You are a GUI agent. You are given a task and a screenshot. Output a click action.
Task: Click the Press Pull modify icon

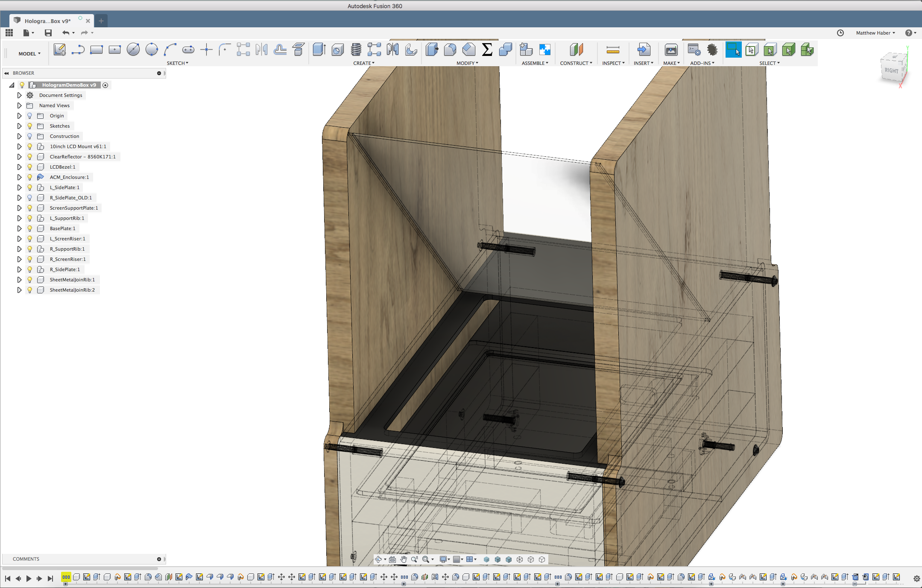coord(432,50)
